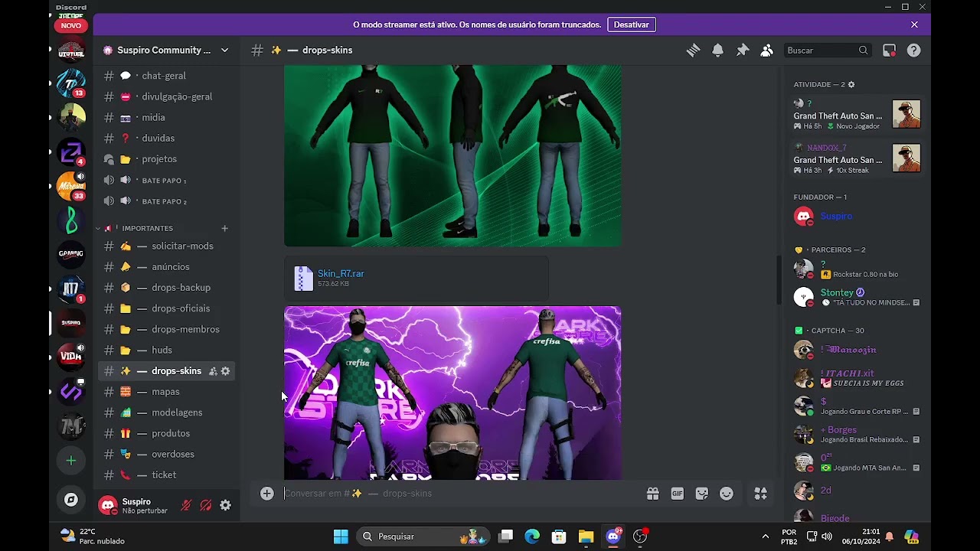Screen dimensions: 980x551
Task: Open File Explorer from taskbar
Action: [586, 536]
